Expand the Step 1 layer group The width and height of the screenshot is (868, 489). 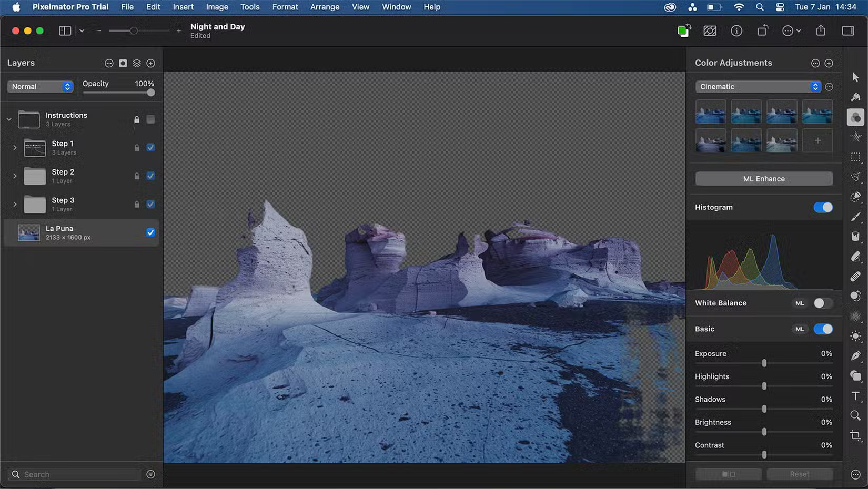point(14,148)
